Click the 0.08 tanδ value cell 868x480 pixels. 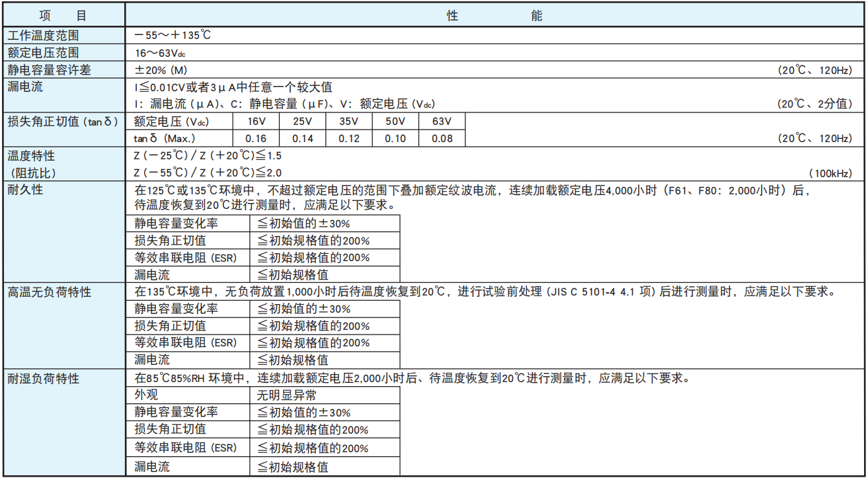coord(442,138)
